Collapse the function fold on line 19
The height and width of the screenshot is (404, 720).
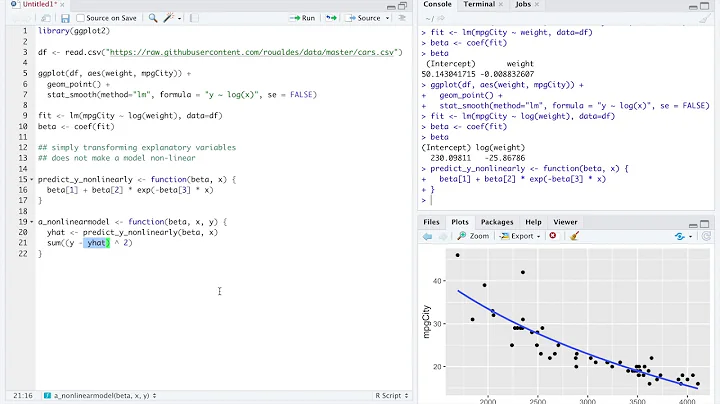(x=32, y=222)
